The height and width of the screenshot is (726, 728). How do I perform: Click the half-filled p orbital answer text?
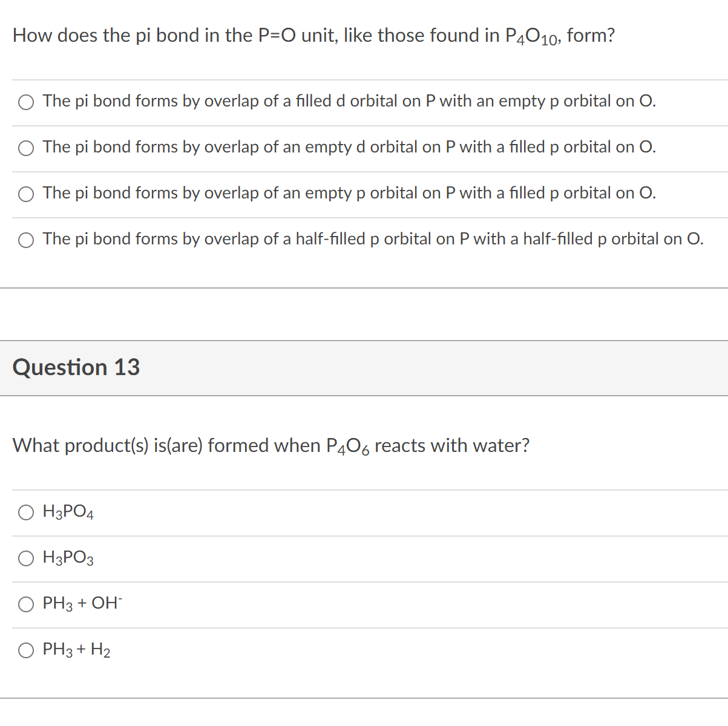pyautogui.click(x=373, y=239)
